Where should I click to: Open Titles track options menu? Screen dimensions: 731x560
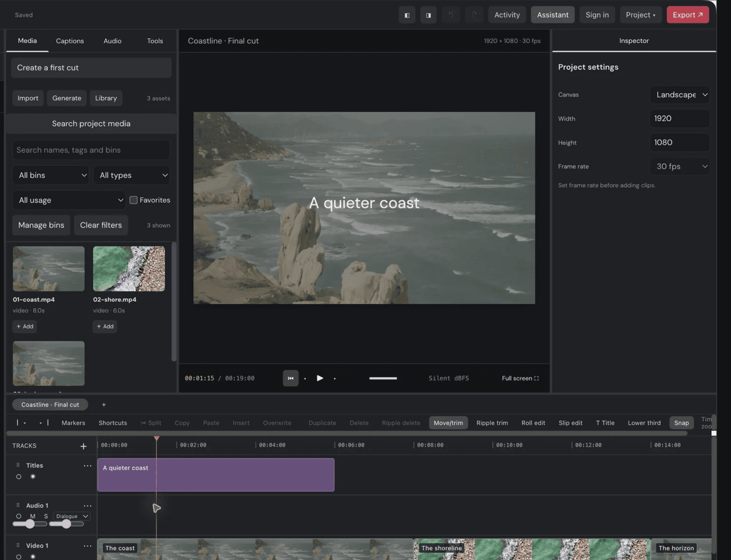(x=88, y=466)
